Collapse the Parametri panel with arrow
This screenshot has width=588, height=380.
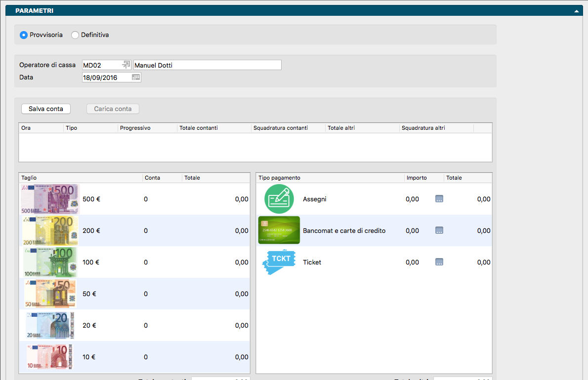(576, 10)
